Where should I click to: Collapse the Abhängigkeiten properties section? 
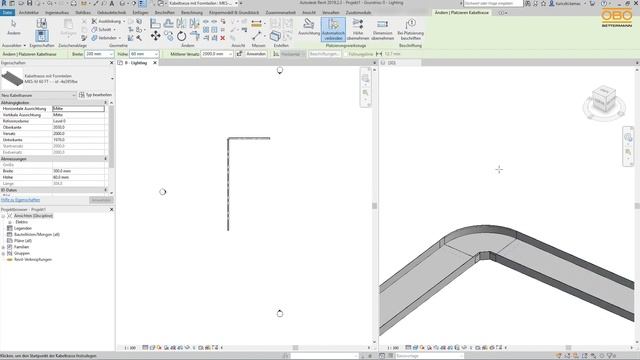click(x=106, y=102)
